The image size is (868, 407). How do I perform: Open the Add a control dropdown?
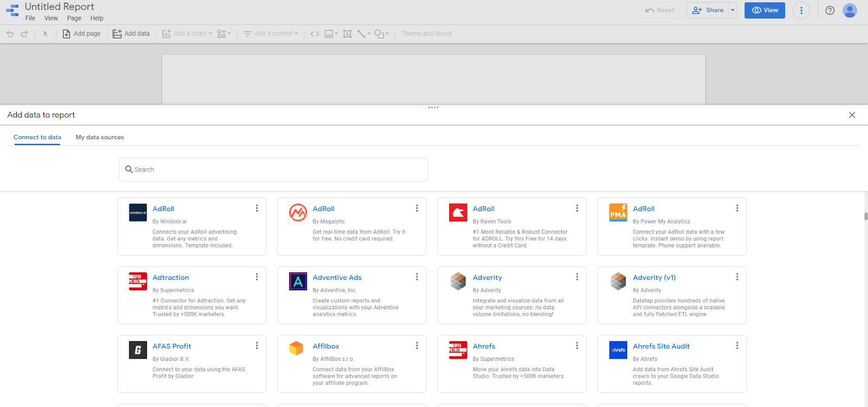[270, 34]
